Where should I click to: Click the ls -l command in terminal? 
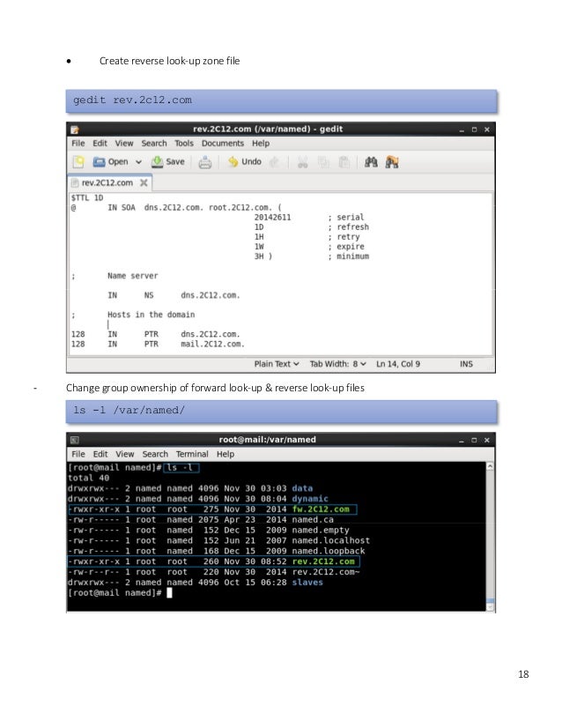pyautogui.click(x=181, y=467)
